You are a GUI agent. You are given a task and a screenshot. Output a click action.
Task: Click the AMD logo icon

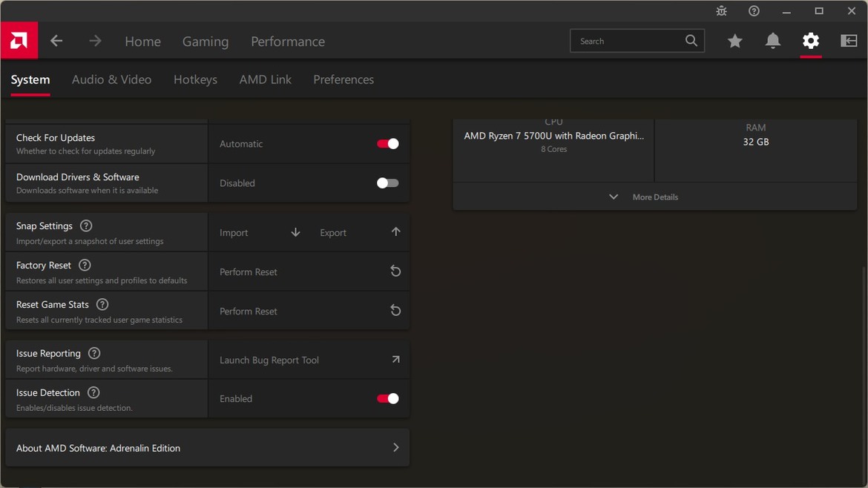(x=19, y=40)
